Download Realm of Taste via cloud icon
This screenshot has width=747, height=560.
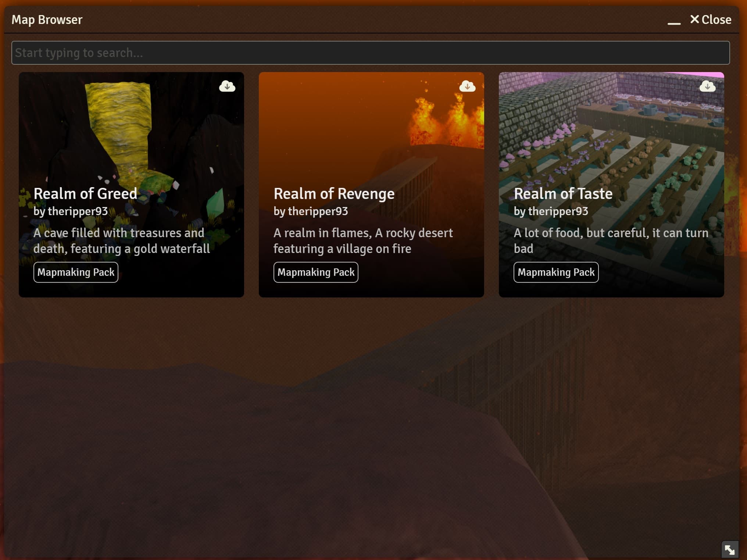(707, 86)
